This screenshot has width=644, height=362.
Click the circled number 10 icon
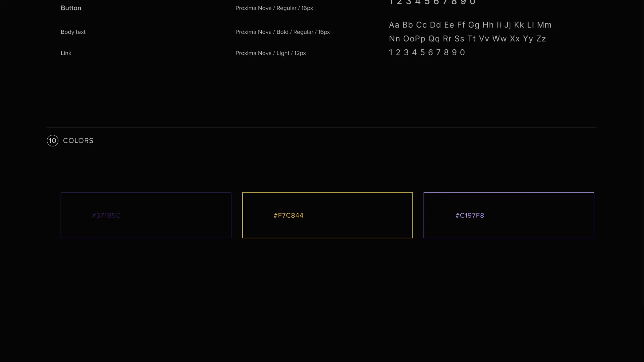point(53,140)
